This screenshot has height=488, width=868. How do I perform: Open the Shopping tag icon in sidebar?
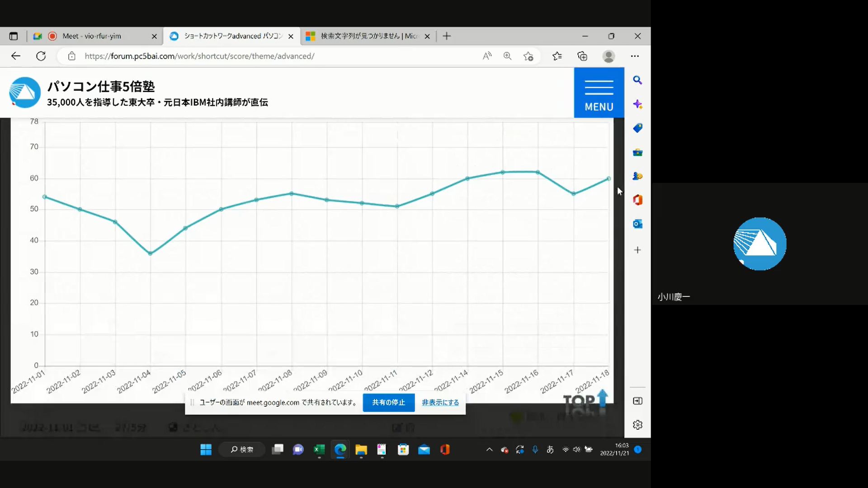click(637, 128)
